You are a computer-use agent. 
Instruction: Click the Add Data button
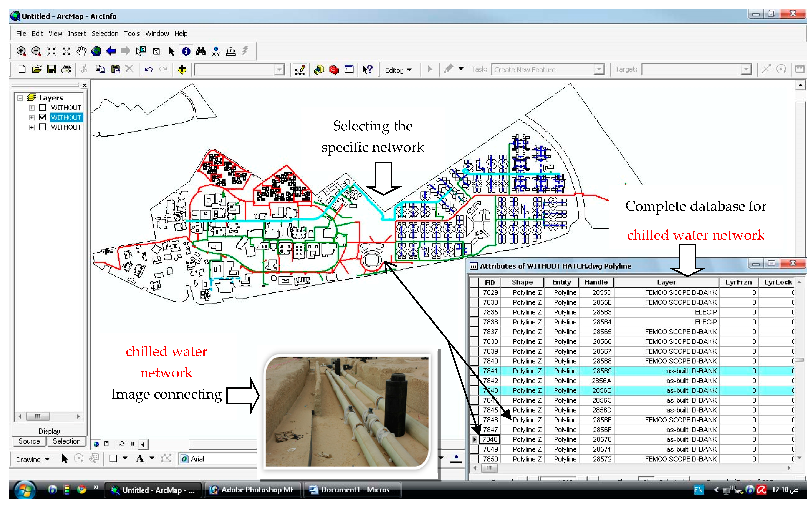pyautogui.click(x=182, y=69)
